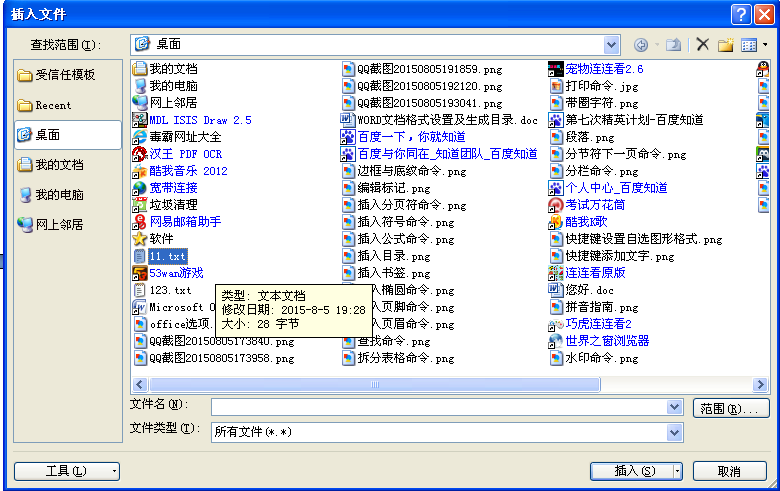
Task: Open dropdown arrow next to Views icon
Action: pyautogui.click(x=765, y=45)
